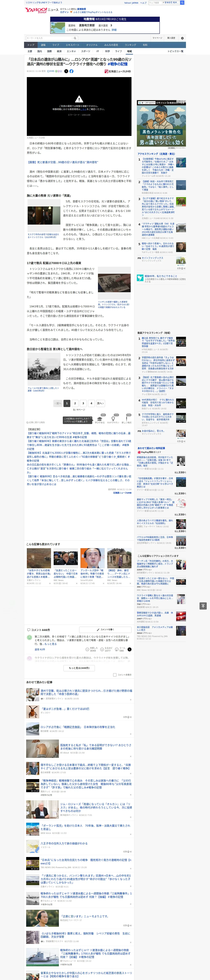This screenshot has height=980, width=210.
Task: Click the scroll-to-top arrow button
Action: [203, 606]
